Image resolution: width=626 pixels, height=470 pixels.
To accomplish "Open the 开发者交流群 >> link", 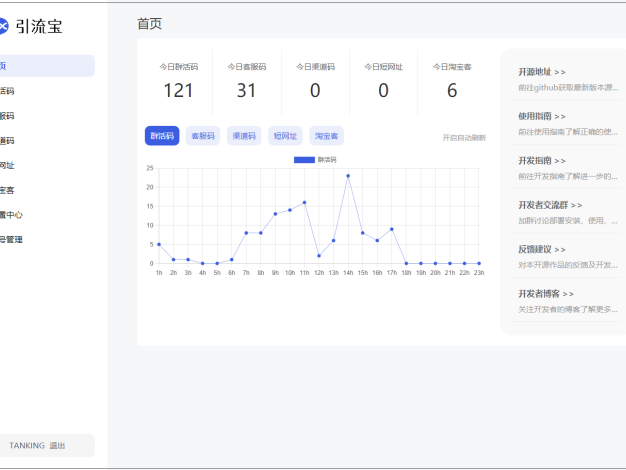I will 550,205.
